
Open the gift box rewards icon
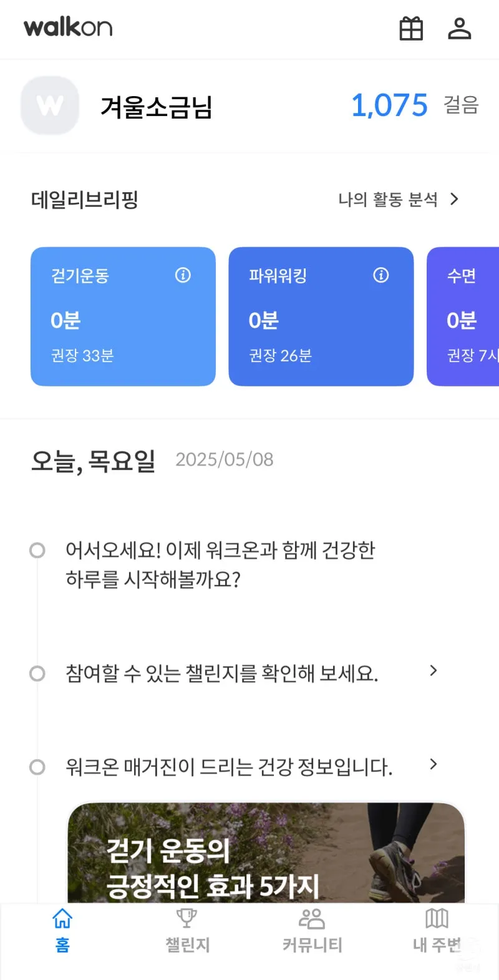coord(411,29)
